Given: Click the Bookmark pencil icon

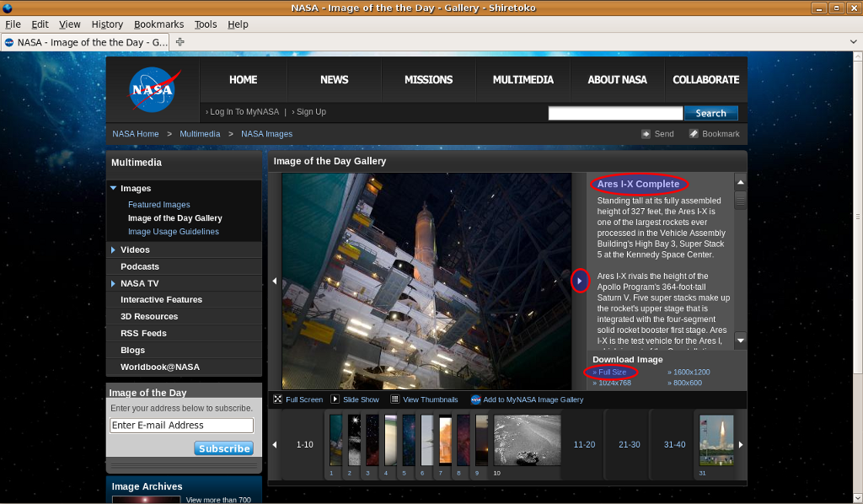Looking at the screenshot, I should pyautogui.click(x=694, y=134).
